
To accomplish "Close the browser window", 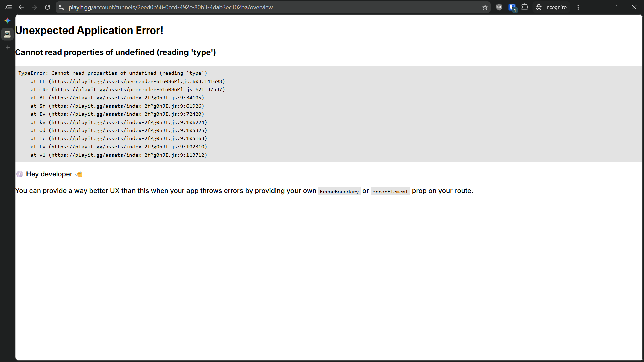I will [x=634, y=7].
